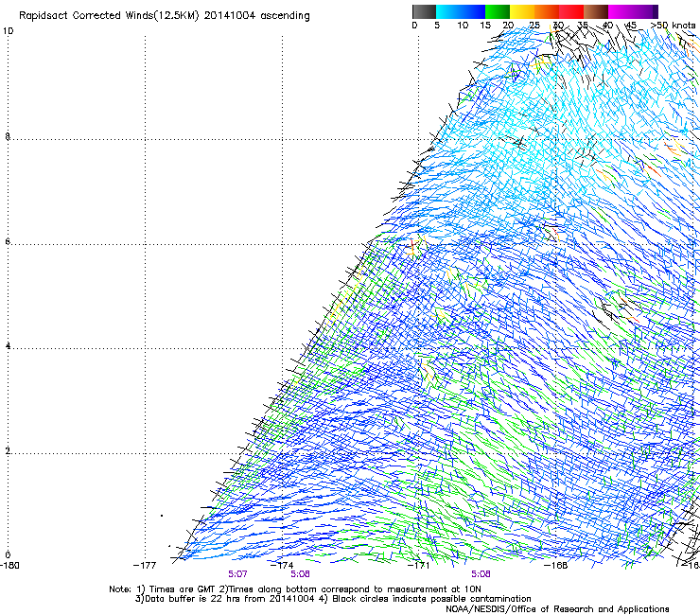Click the legend label '20' knots
Viewport: 700px width, 615px height.
509,26
